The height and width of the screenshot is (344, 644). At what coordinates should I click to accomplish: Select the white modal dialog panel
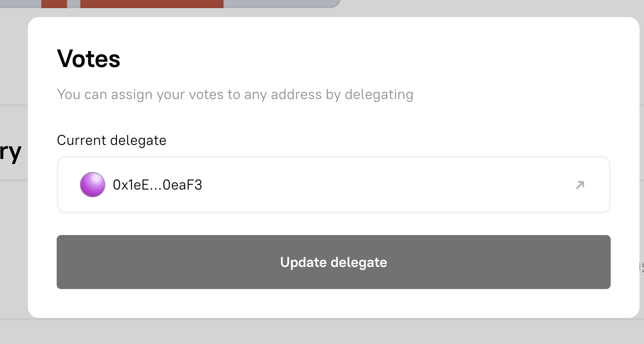point(333,306)
